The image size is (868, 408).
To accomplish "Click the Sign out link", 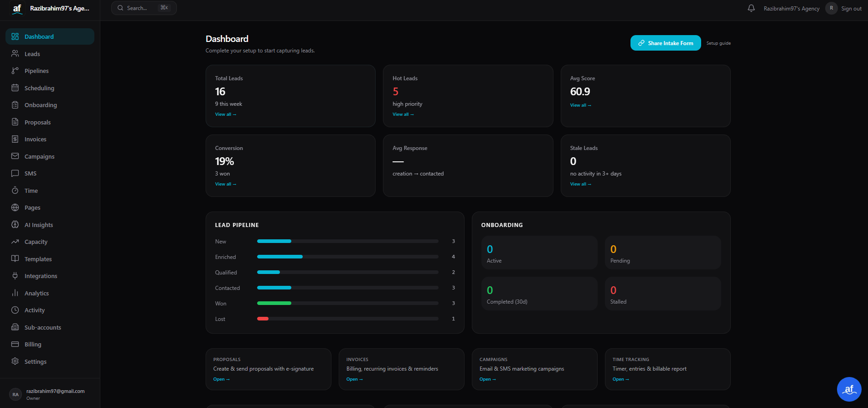I will 851,9.
